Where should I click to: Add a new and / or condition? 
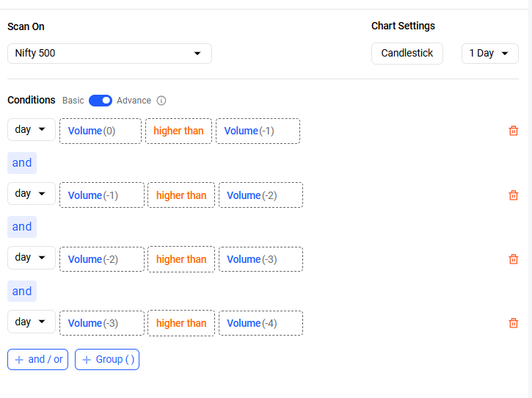[x=37, y=359]
